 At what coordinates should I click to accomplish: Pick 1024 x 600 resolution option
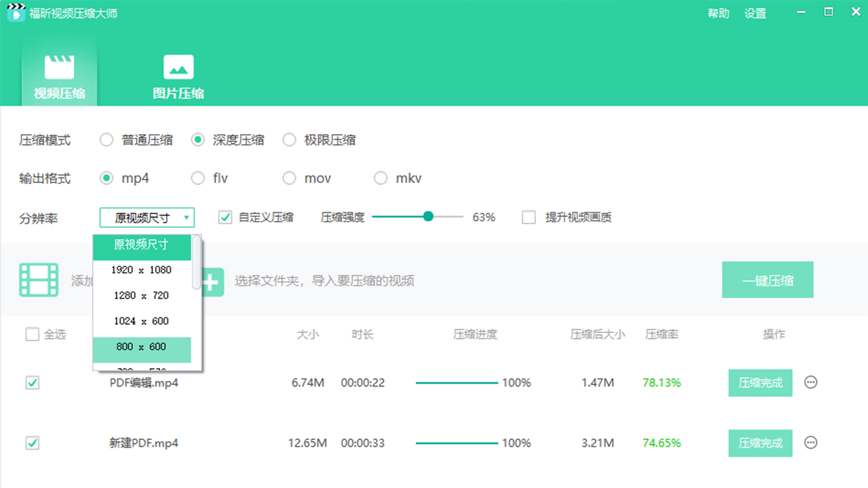(x=142, y=321)
